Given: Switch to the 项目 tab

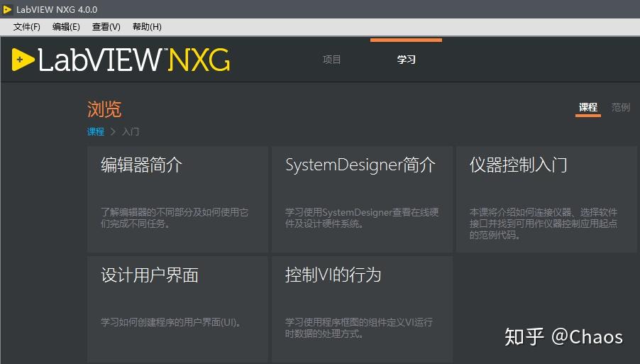Looking at the screenshot, I should click(x=332, y=60).
